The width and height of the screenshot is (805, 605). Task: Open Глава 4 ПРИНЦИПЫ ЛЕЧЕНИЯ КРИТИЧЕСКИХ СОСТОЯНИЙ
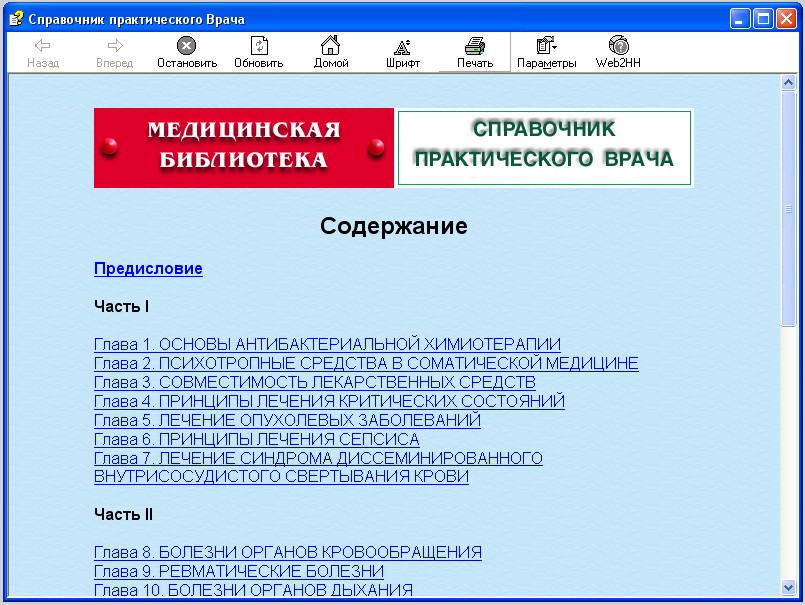[x=329, y=401]
